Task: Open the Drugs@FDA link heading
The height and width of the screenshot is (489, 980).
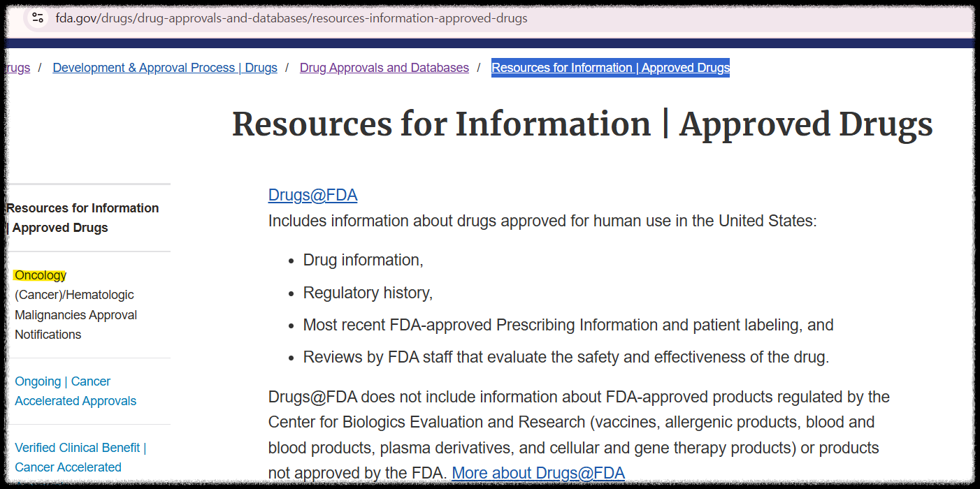Action: point(313,195)
